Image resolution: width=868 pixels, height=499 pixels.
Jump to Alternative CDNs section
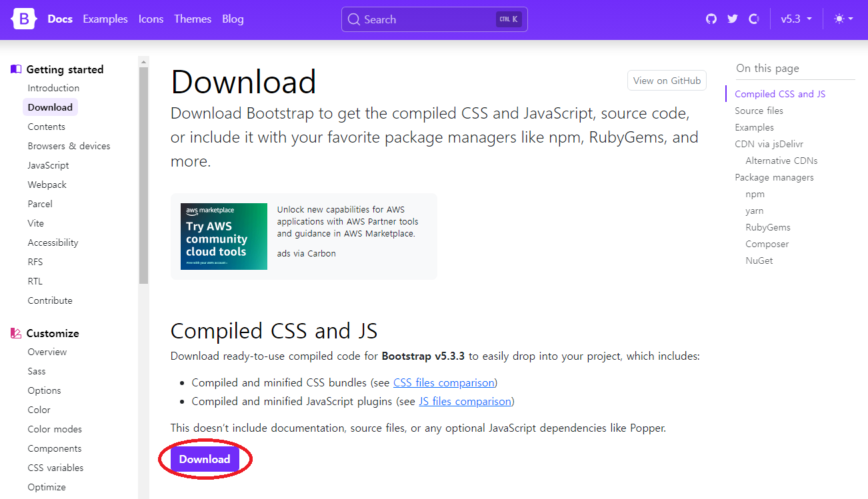coord(781,161)
